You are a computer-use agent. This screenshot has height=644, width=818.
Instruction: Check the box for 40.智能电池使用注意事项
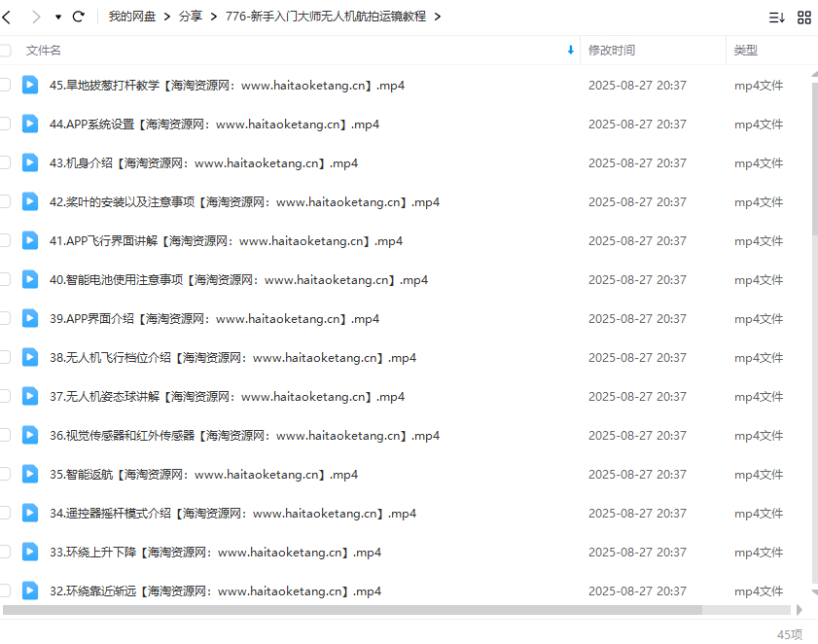coord(5,279)
